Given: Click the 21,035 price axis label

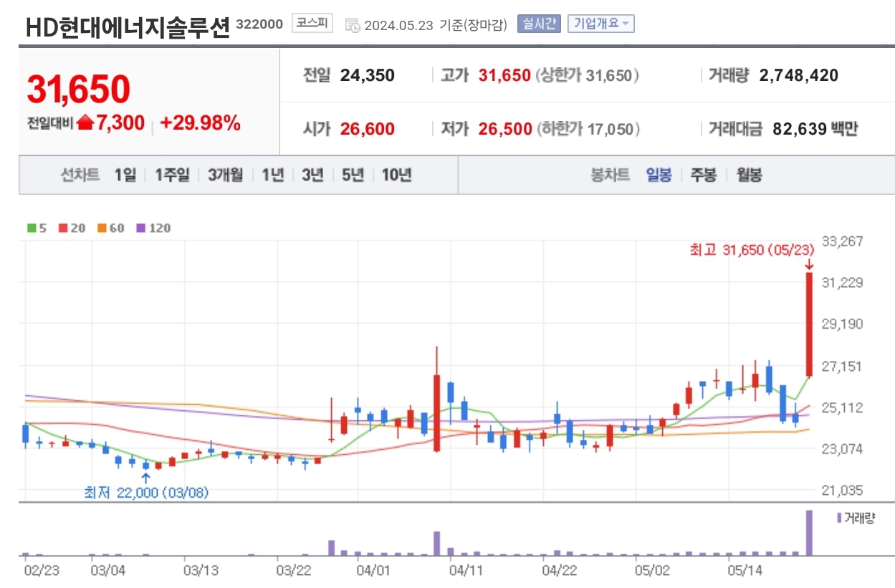Looking at the screenshot, I should coord(843,491).
